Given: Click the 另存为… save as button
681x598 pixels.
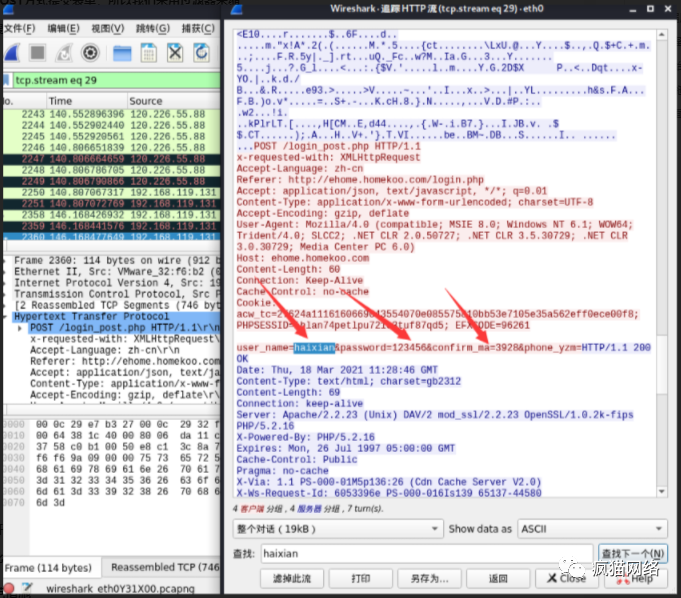Looking at the screenshot, I should point(429,578).
